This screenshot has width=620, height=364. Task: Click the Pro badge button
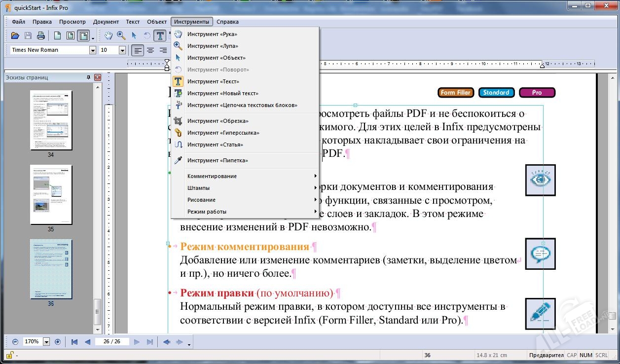click(x=537, y=92)
